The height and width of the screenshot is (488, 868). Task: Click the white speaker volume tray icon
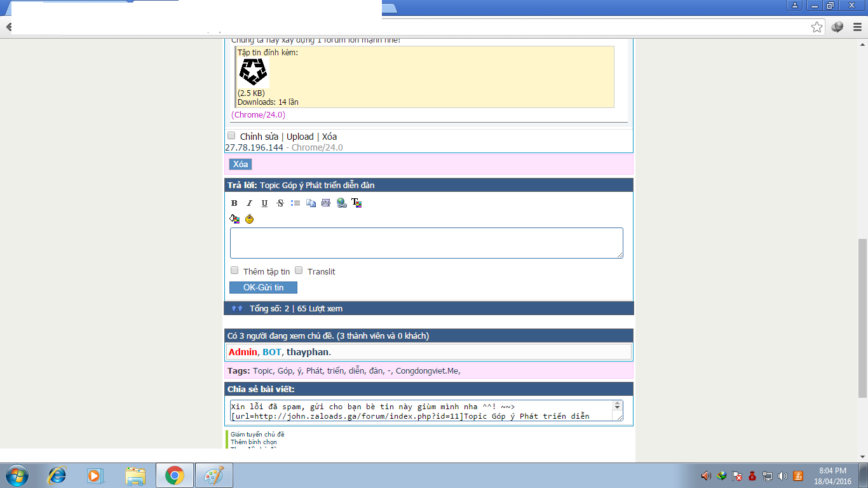(783, 475)
